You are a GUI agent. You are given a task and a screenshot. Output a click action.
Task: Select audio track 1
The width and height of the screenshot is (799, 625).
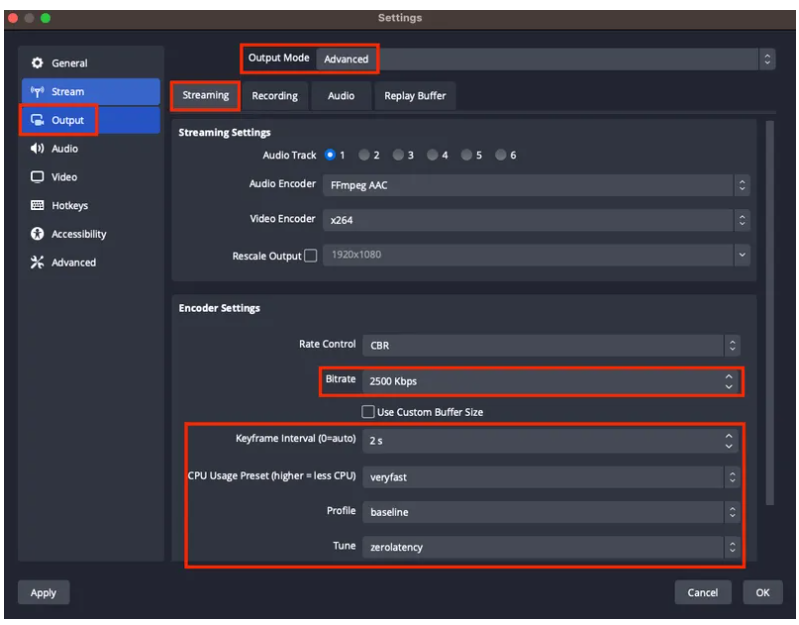pyautogui.click(x=330, y=155)
